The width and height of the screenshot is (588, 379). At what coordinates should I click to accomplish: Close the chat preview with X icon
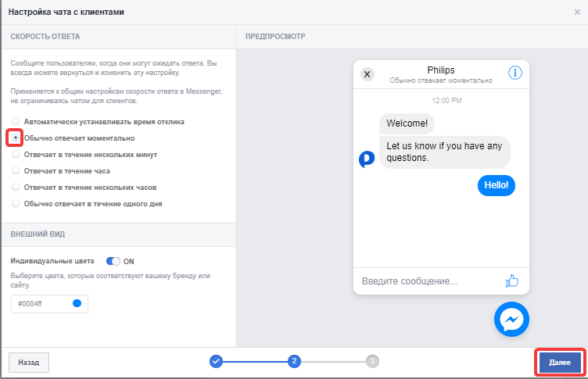(x=367, y=74)
